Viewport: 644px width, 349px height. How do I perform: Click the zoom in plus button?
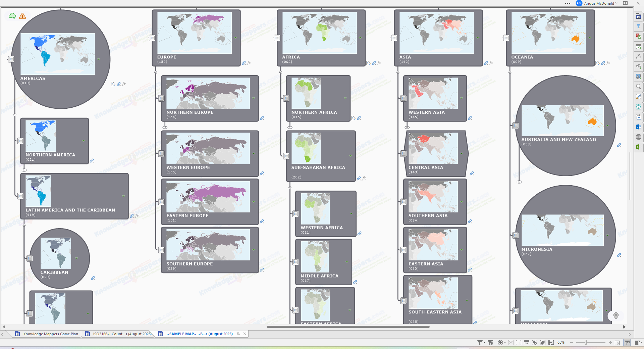(610, 343)
